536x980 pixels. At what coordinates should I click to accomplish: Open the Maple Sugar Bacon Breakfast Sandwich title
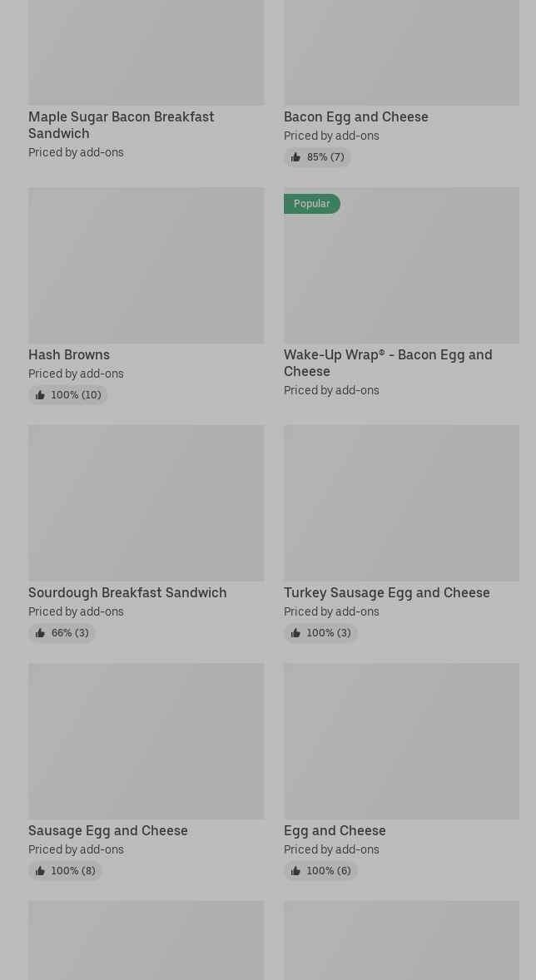pyautogui.click(x=121, y=125)
